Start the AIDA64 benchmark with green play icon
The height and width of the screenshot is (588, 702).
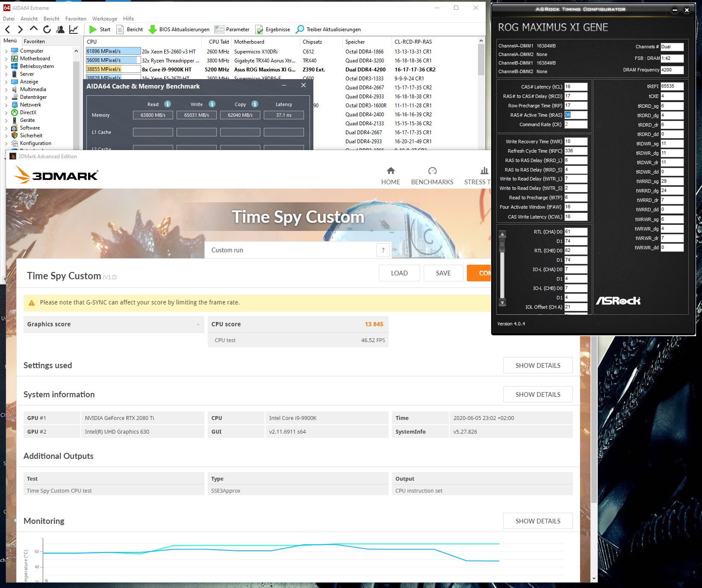[x=93, y=30]
